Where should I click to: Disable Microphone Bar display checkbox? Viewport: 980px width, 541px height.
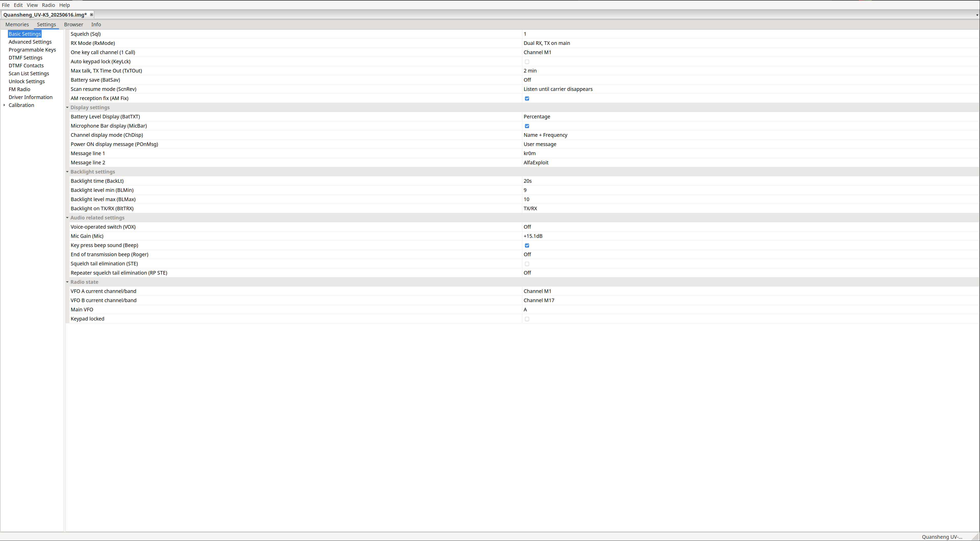(527, 126)
